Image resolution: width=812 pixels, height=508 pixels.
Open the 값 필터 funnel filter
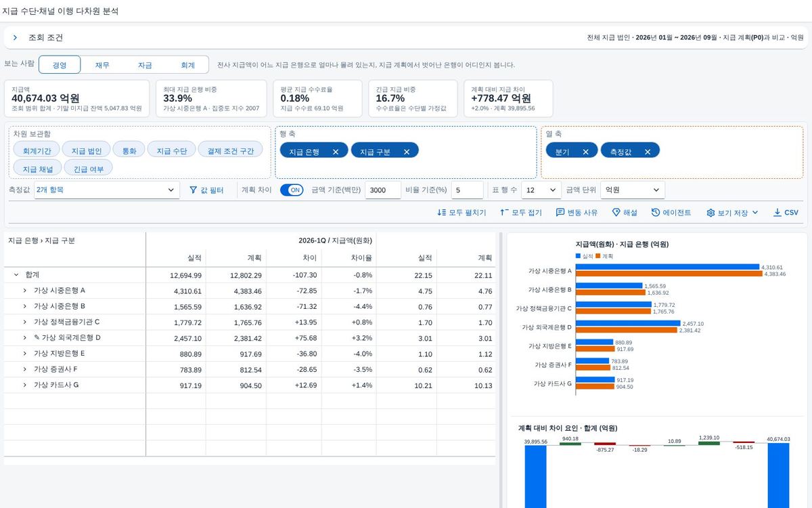pyautogui.click(x=206, y=190)
